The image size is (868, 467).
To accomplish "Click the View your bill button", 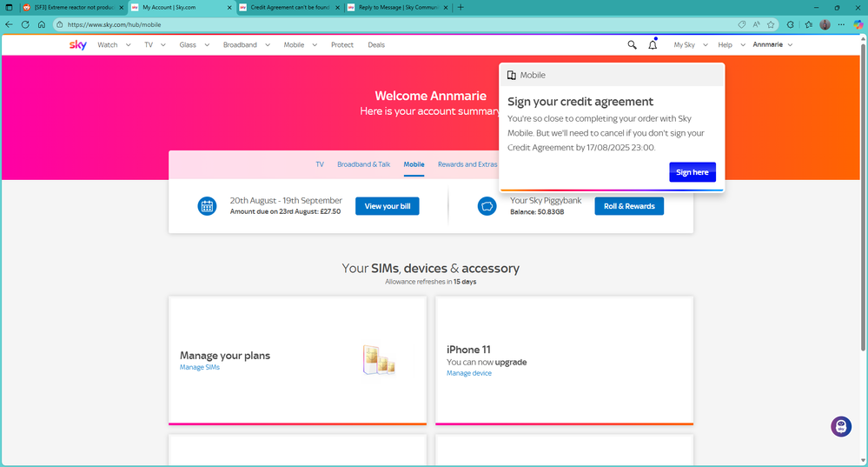I will click(x=387, y=206).
